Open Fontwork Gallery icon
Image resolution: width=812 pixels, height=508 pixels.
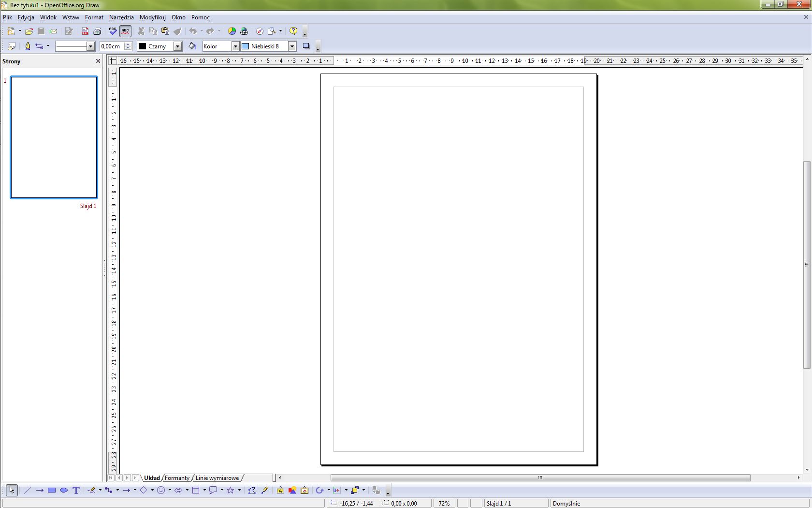click(280, 490)
